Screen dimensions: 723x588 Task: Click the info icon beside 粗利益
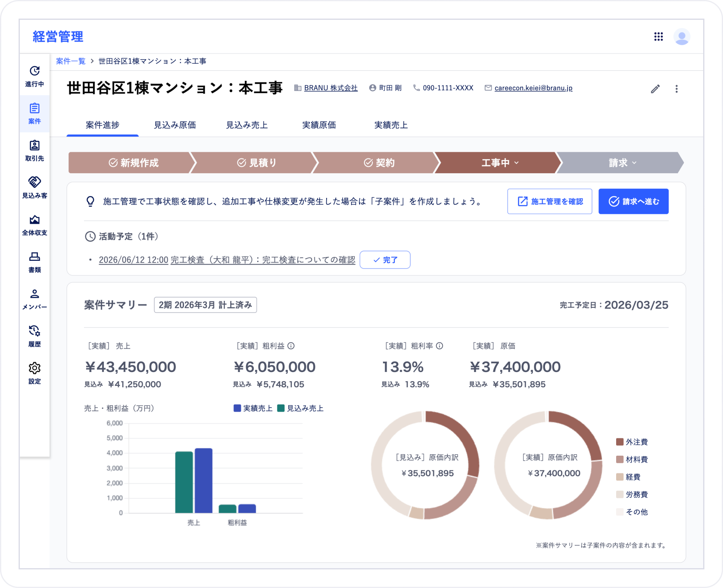[x=291, y=346]
